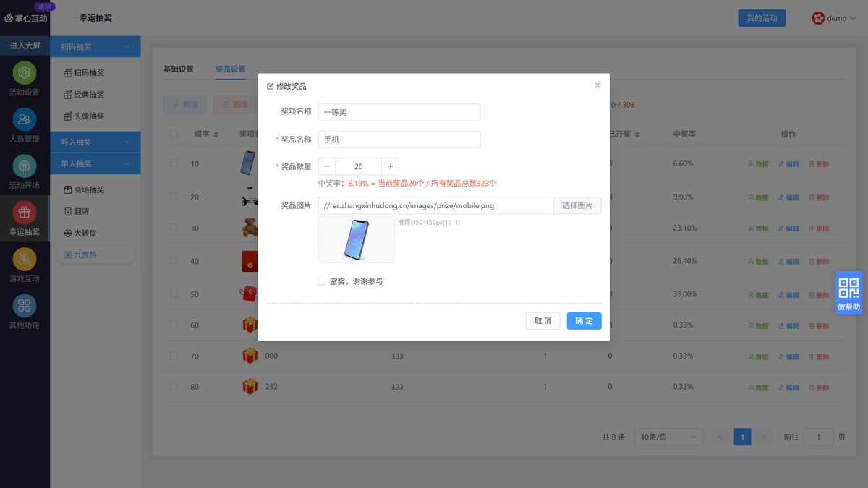This screenshot has width=868, height=488.
Task: Check the row 60 checkbox
Action: (174, 325)
